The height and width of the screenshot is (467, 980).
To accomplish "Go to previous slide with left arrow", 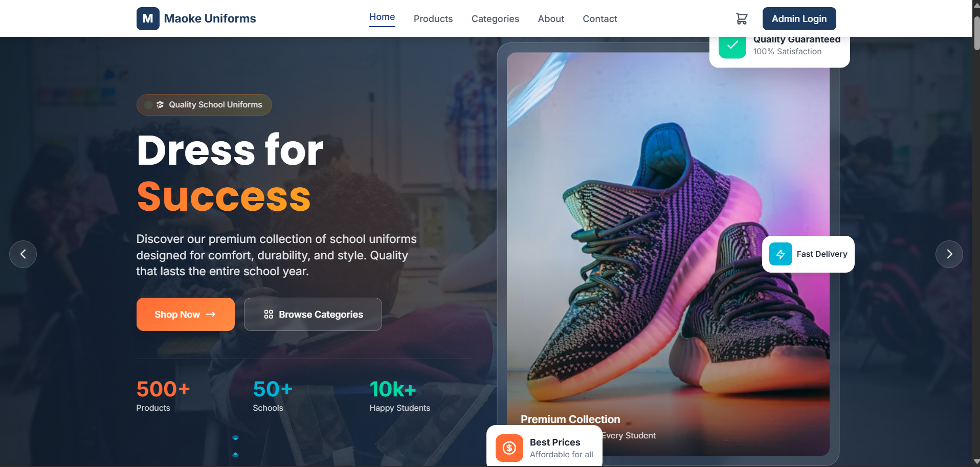I will (23, 254).
